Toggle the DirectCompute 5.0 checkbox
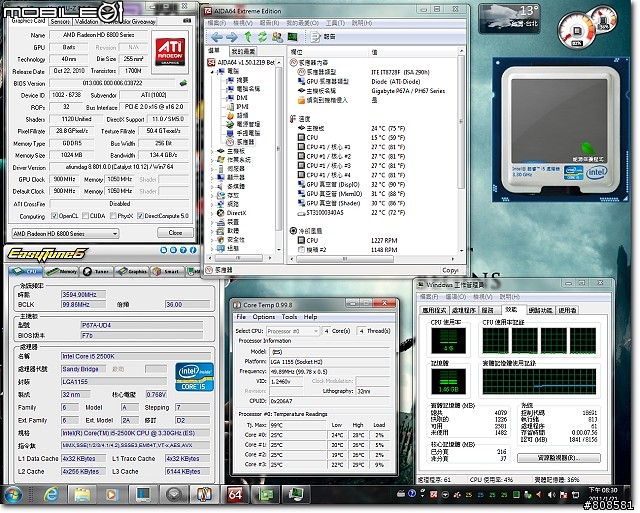This screenshot has height=513, width=640. 140,216
